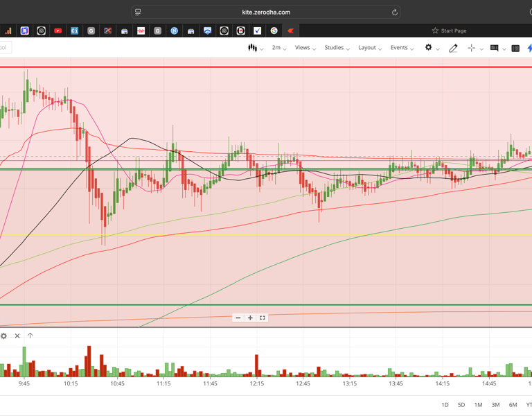Select the 6M range button
532x416 pixels.
coord(513,405)
